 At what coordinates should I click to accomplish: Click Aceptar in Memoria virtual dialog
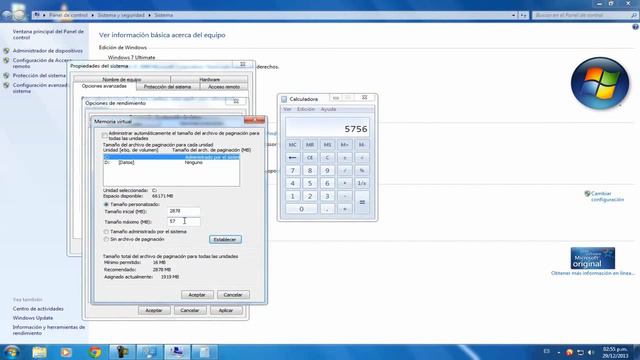197,295
